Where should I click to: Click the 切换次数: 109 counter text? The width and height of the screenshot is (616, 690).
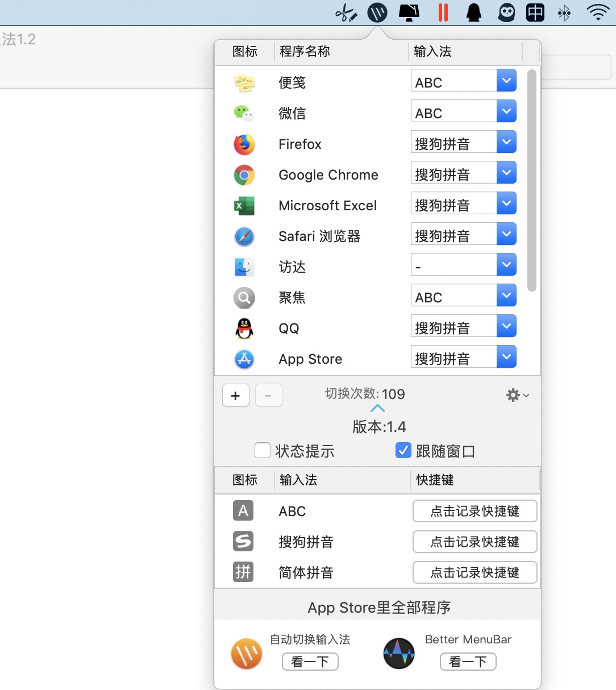pyautogui.click(x=365, y=394)
